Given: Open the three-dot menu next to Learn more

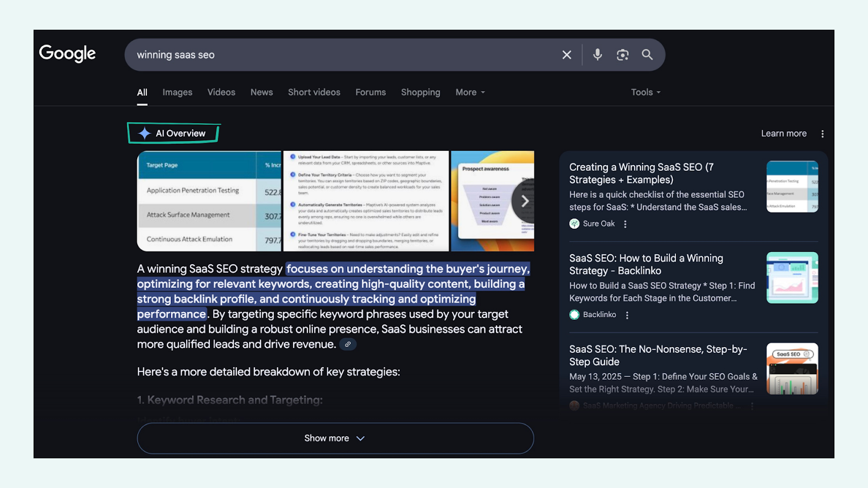Looking at the screenshot, I should click(822, 133).
